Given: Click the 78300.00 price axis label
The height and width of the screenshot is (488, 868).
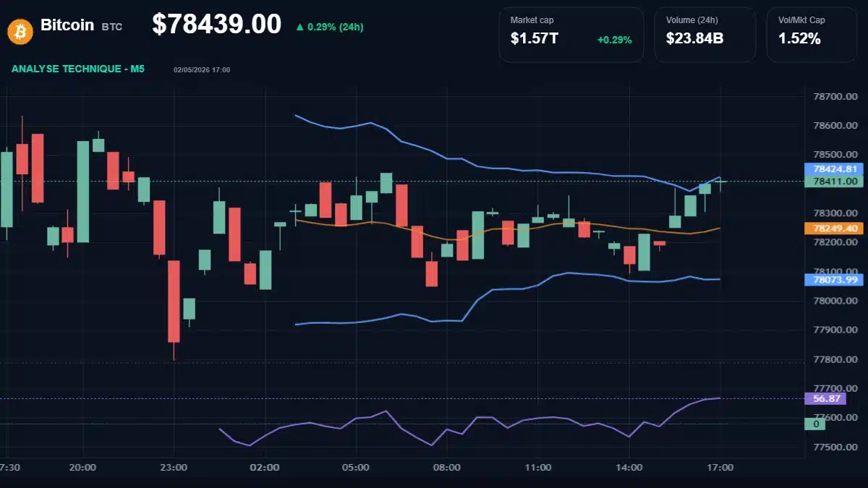Looking at the screenshot, I should pos(835,213).
